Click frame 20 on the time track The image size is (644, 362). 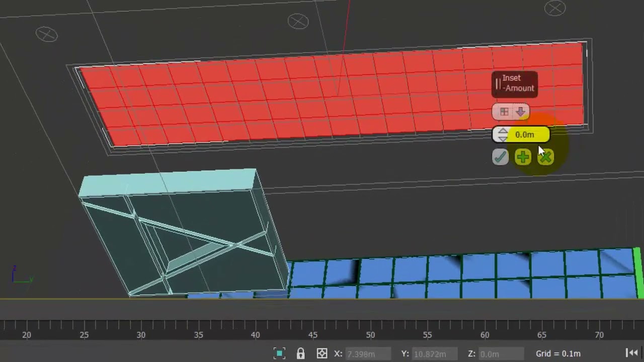point(26,335)
